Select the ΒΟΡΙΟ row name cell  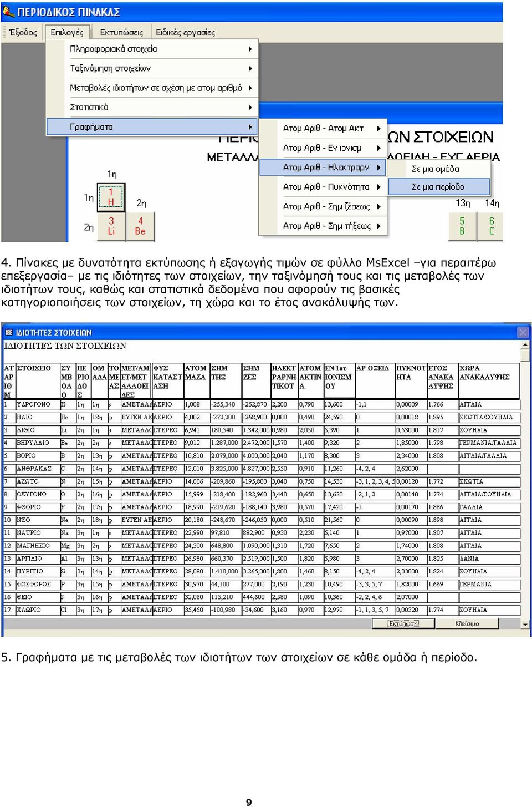click(x=37, y=456)
